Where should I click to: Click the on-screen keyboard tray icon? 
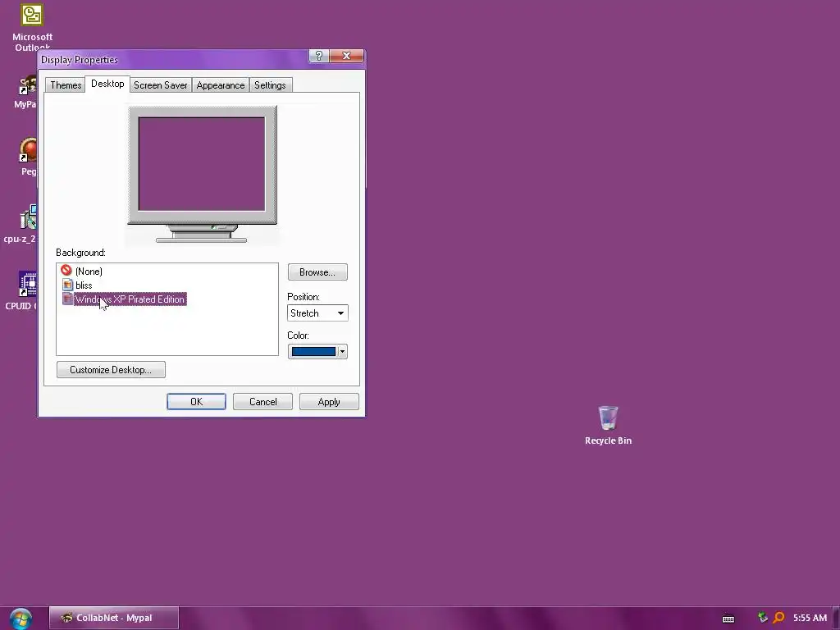coord(728,619)
